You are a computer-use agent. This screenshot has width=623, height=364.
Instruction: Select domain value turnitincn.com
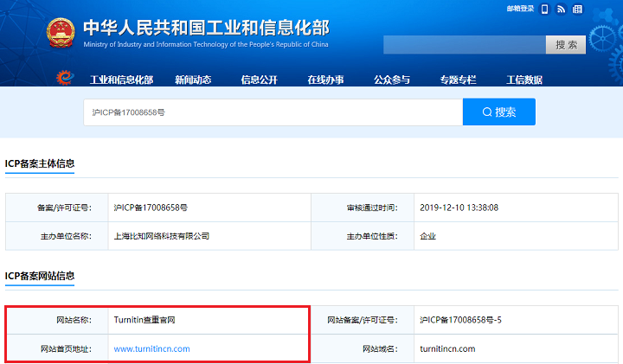447,349
